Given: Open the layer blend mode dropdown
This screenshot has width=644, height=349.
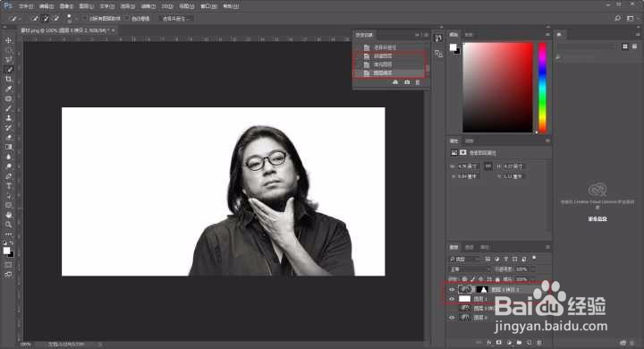Looking at the screenshot, I should pos(470,269).
